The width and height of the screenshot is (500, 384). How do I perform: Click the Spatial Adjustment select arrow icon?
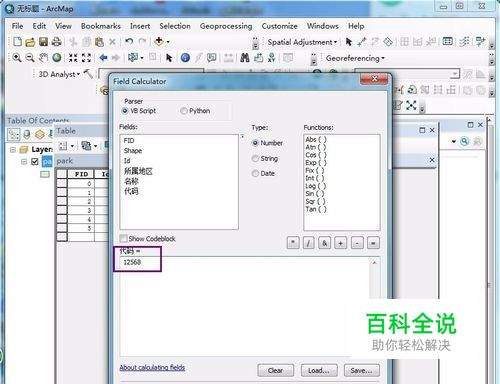click(349, 42)
